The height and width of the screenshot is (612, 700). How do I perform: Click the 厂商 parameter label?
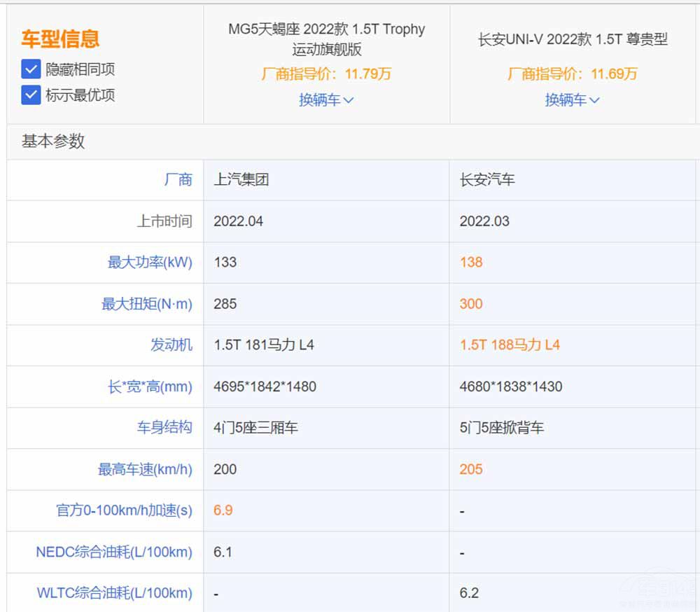178,180
